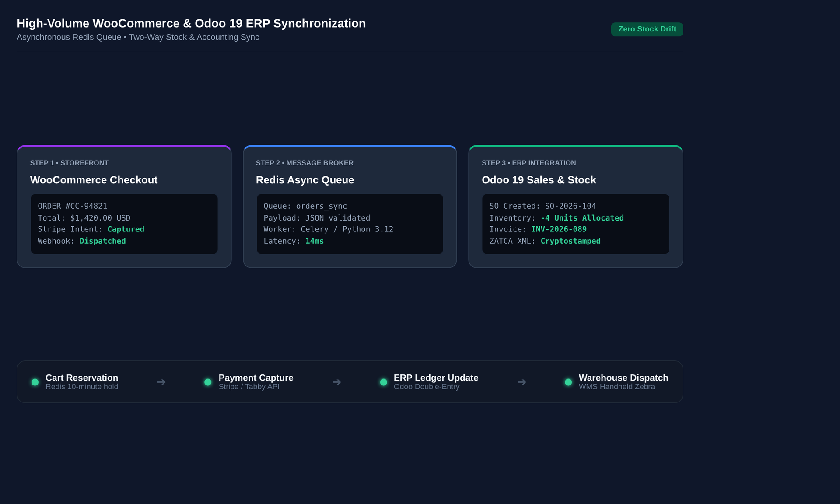
Task: Click the Odoo 19 Sales & Stock heading
Action: point(539,180)
